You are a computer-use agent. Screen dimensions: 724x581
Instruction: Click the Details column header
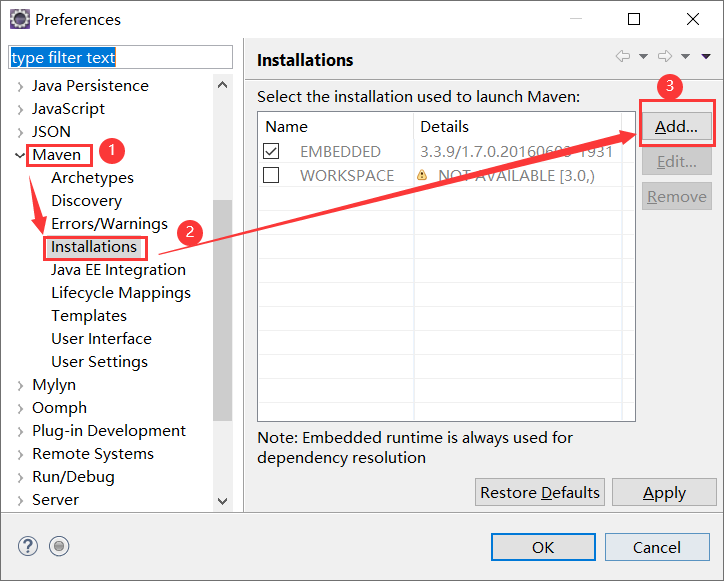click(518, 127)
